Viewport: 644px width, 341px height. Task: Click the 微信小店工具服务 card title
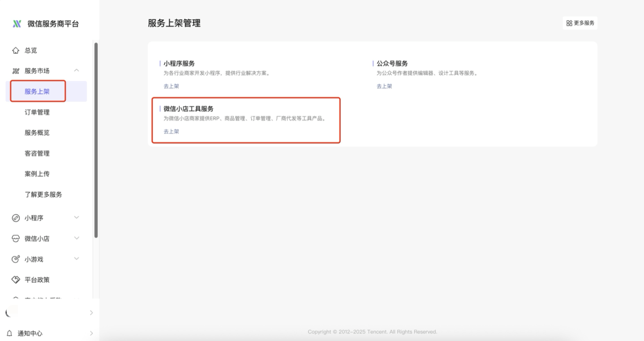click(189, 109)
